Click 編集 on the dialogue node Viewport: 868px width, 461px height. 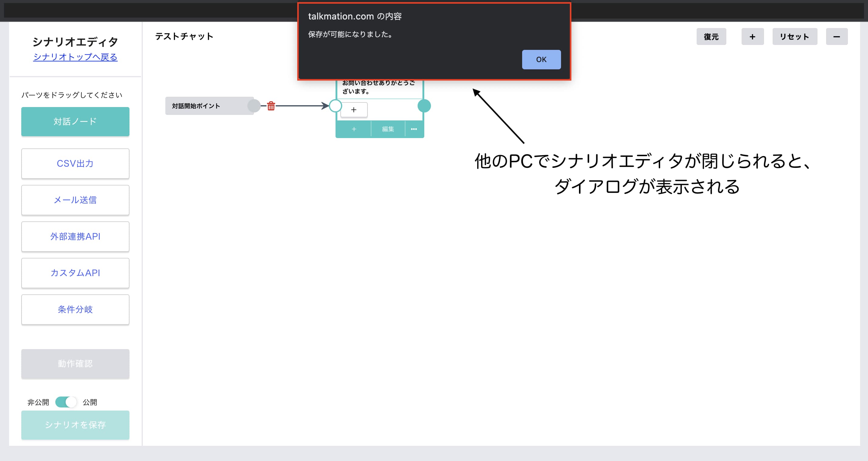click(388, 129)
